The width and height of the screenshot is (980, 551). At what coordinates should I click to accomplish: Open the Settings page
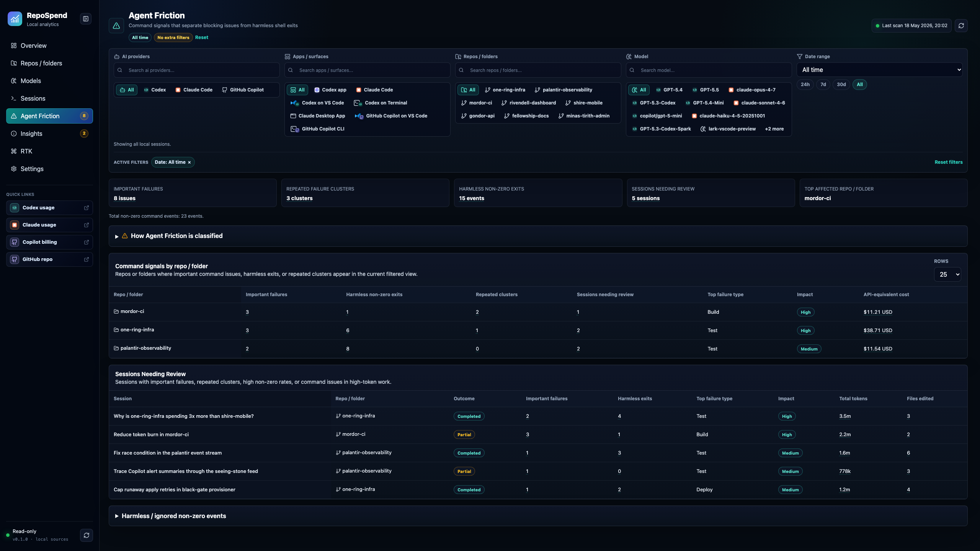click(x=49, y=169)
